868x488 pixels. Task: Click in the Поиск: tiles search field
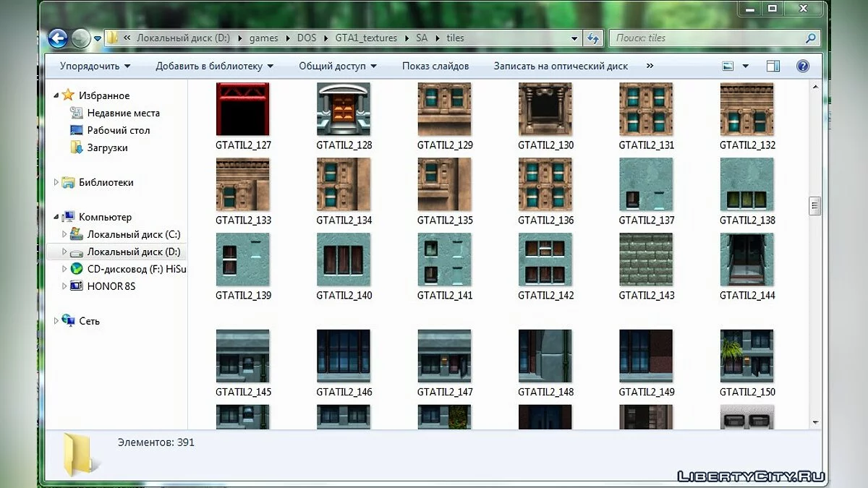705,38
